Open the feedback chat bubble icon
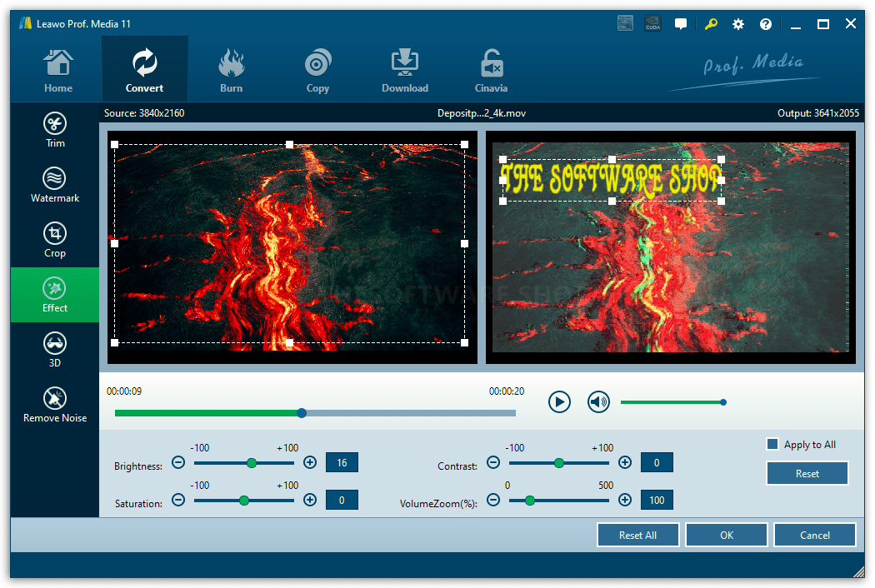 [x=681, y=24]
